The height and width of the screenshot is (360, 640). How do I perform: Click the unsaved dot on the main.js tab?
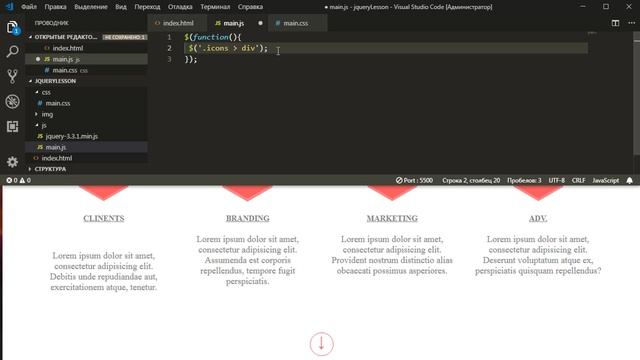[x=260, y=23]
